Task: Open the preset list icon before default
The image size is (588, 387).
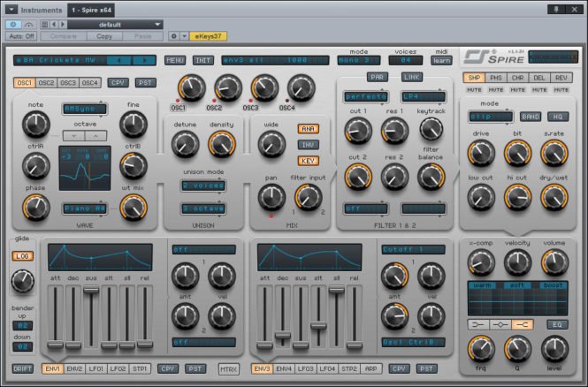Action: [x=45, y=25]
